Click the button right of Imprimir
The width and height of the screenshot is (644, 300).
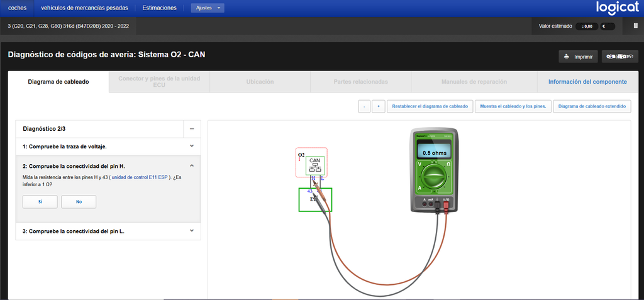click(619, 57)
